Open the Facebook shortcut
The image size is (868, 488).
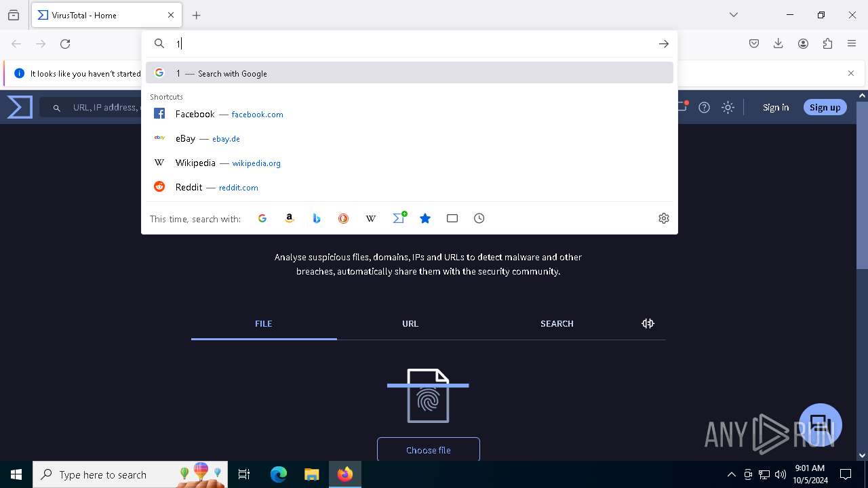pos(410,114)
